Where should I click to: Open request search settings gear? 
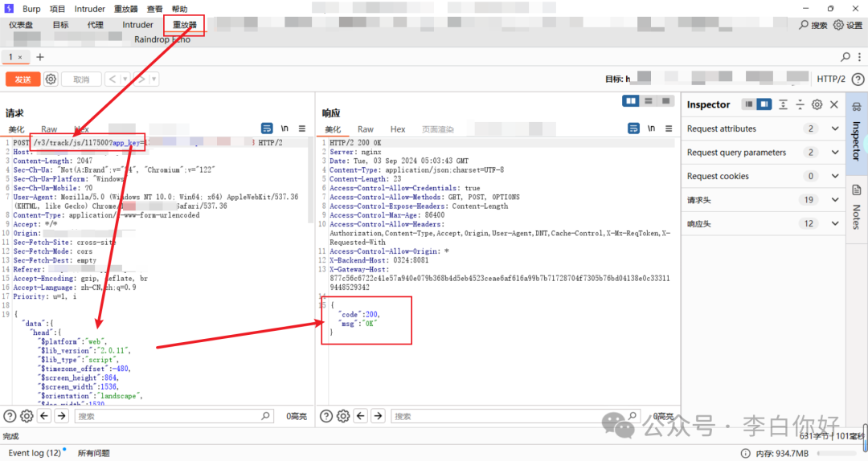pyautogui.click(x=27, y=415)
